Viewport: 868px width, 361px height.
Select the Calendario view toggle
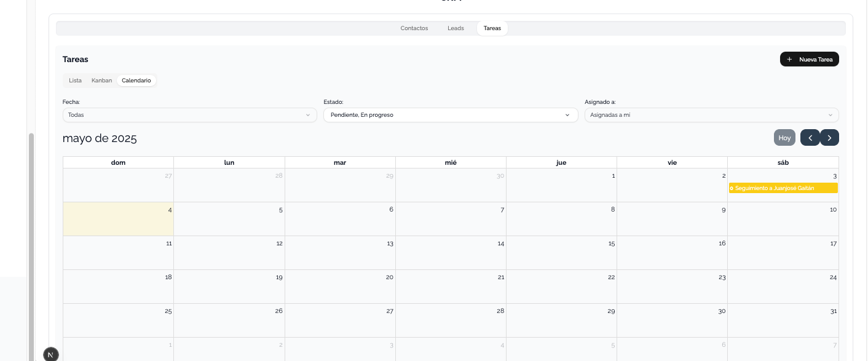pos(136,81)
